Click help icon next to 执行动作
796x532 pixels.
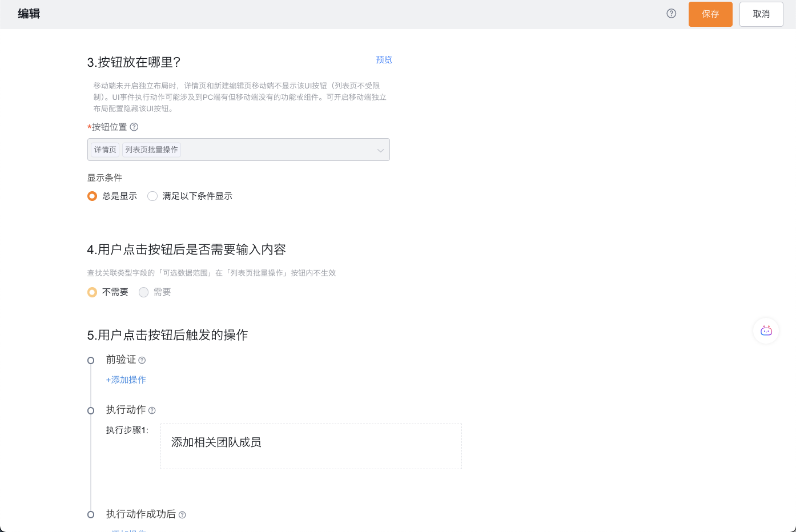[152, 410]
